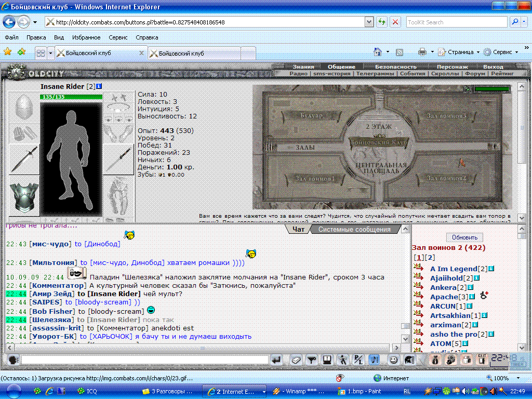Click the Обновить button
The width and height of the screenshot is (532, 399).
(x=464, y=237)
